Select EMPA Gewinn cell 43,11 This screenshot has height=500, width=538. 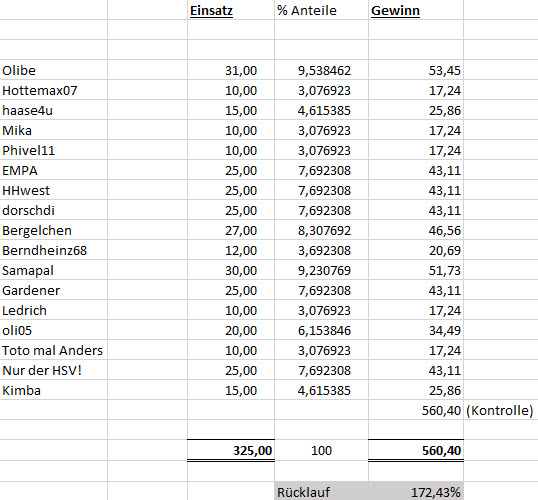(x=416, y=170)
